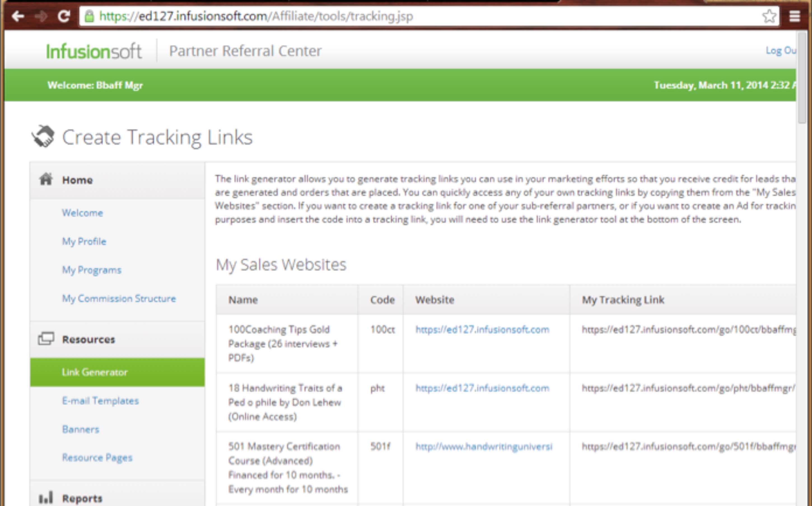The height and width of the screenshot is (506, 812).
Task: Click the Home house icon in the sidebar
Action: (x=46, y=179)
